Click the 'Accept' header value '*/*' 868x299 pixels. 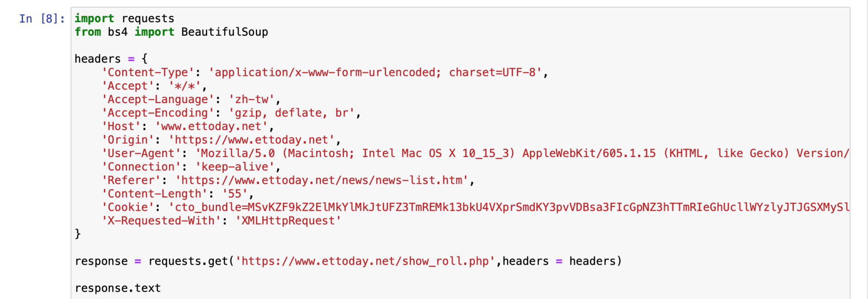point(185,86)
